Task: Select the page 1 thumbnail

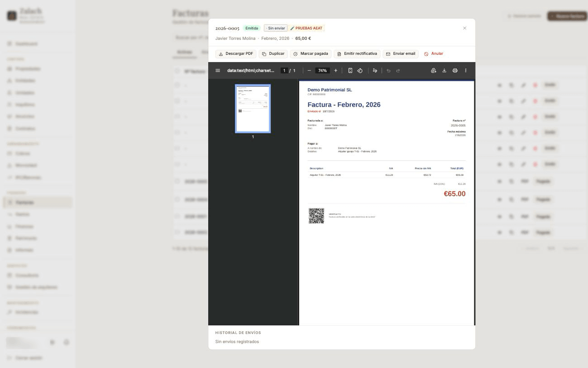Action: coord(253,109)
